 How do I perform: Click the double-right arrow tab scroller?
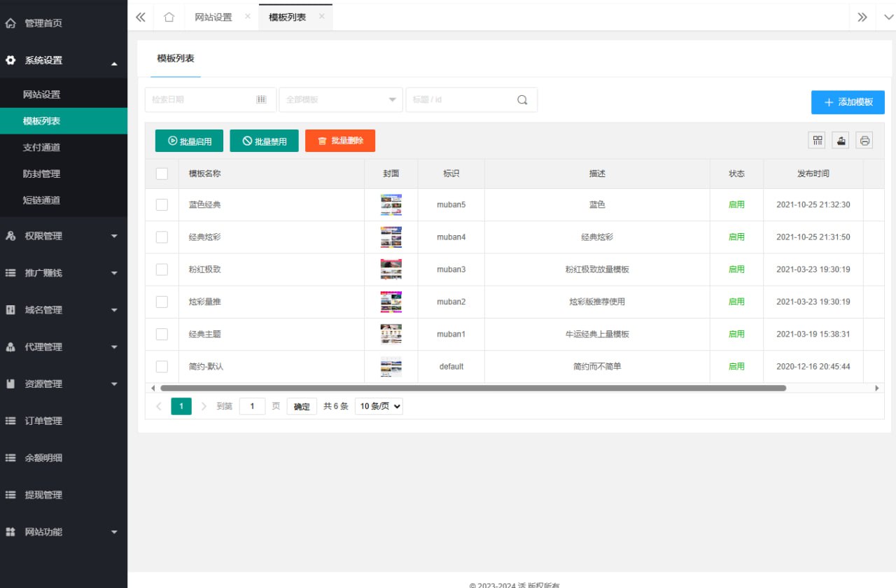(862, 17)
